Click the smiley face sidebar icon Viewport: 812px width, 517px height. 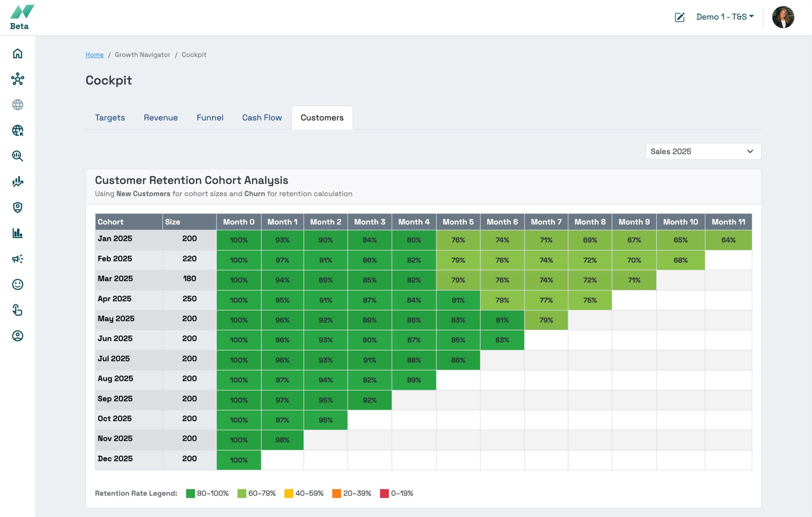coord(17,284)
